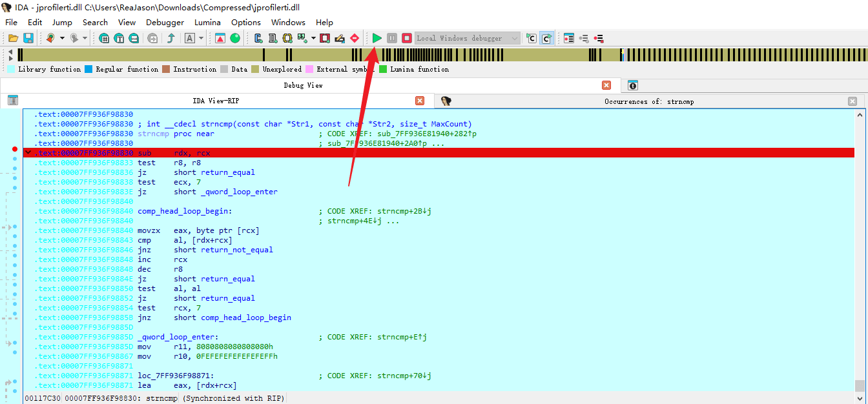Click the Regular function blue swatch
Screen dimensions: 868x404
88,69
